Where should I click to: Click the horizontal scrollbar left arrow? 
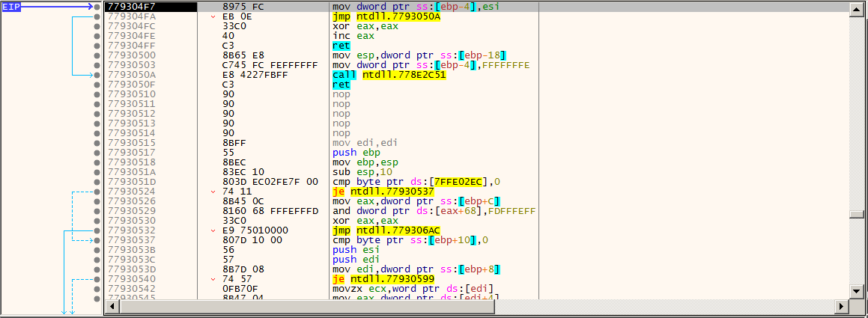(112, 305)
